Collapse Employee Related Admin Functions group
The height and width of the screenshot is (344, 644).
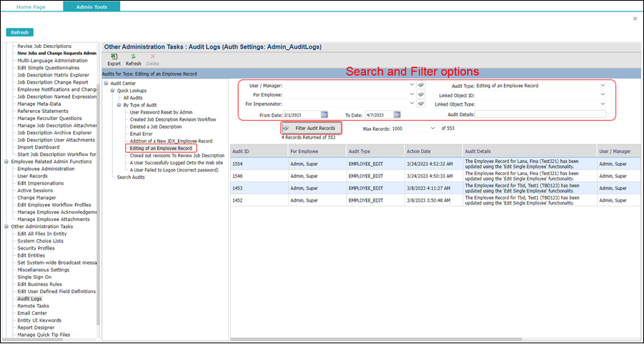pyautogui.click(x=6, y=162)
